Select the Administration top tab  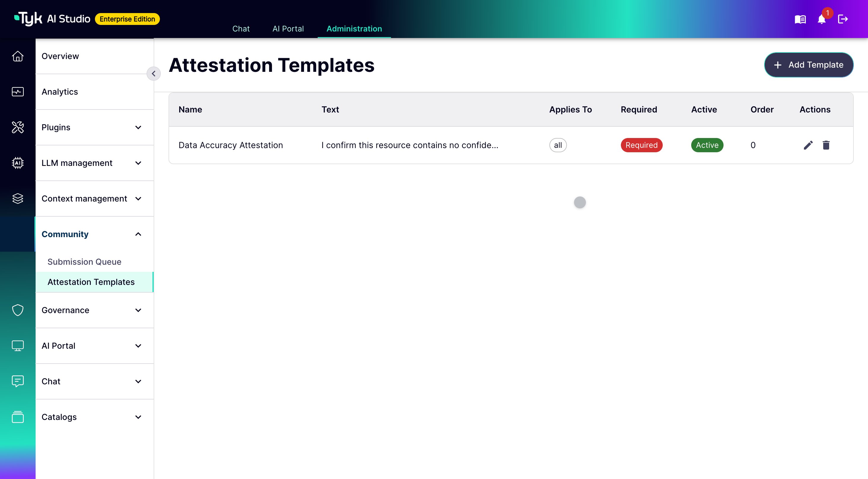(354, 29)
